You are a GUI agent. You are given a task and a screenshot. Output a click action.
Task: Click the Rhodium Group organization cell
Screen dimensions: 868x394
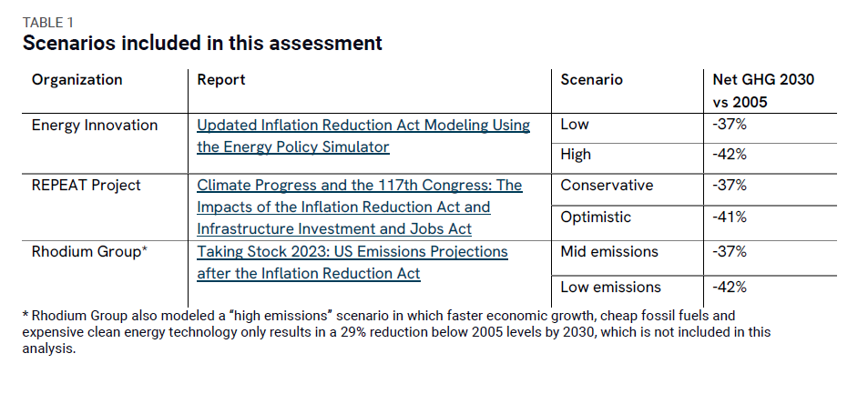[89, 251]
